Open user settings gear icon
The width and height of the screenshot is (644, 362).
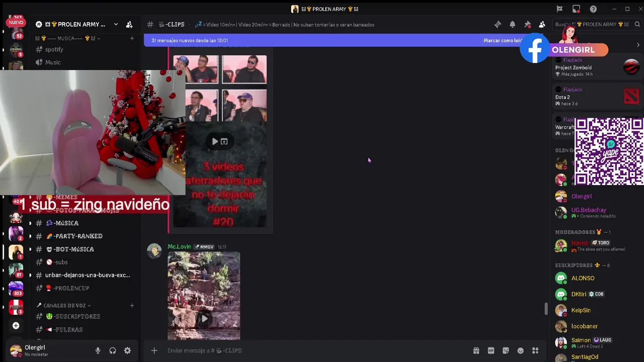[x=127, y=351]
